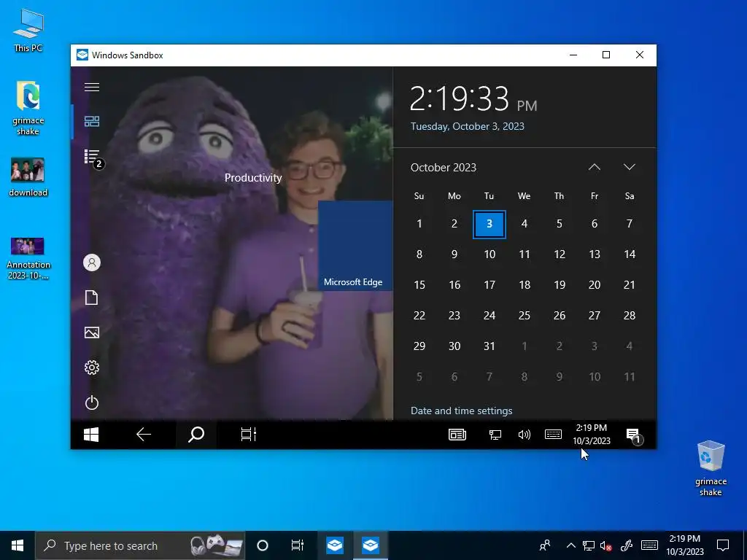
Task: Select October 29 in the calendar
Action: pos(419,346)
